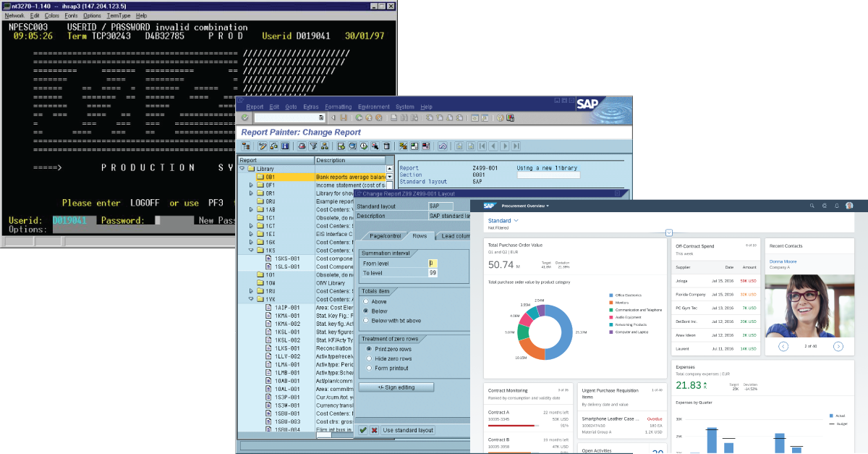The height and width of the screenshot is (454, 868).
Task: Open the Environment menu in SAP window
Action: tap(374, 106)
